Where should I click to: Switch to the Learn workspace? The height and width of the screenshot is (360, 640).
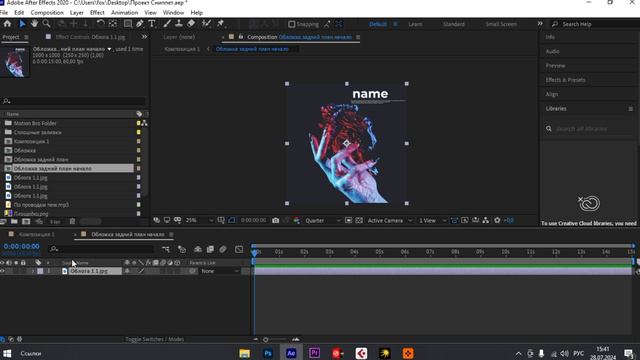(x=415, y=24)
